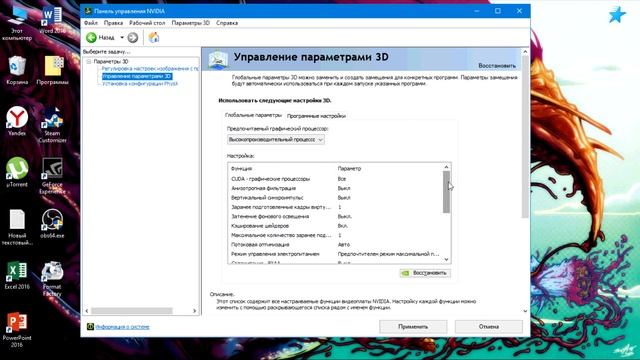Click task tree horizontal scroll right arrow
This screenshot has height=360, width=640.
click(194, 311)
